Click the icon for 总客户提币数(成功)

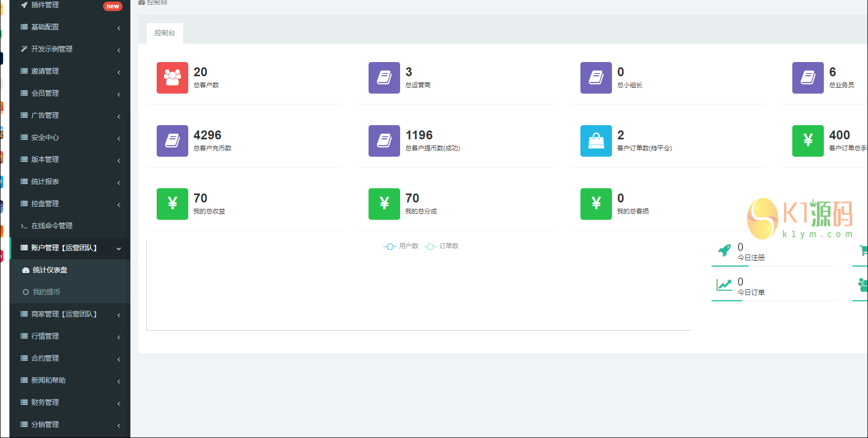[x=384, y=141]
